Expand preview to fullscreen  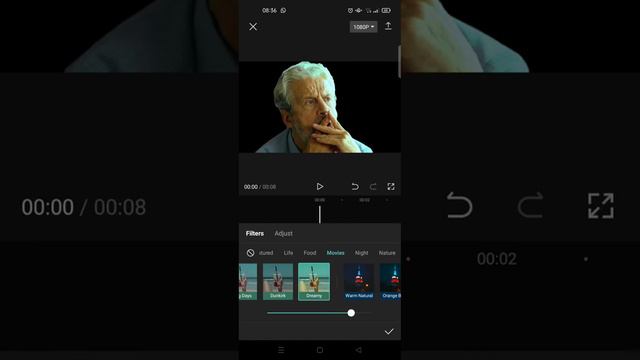[391, 187]
